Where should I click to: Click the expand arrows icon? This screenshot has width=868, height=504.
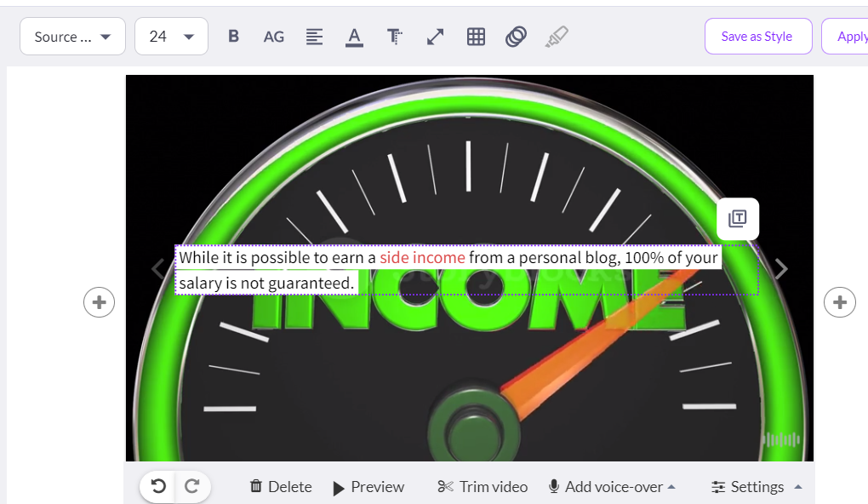click(435, 37)
